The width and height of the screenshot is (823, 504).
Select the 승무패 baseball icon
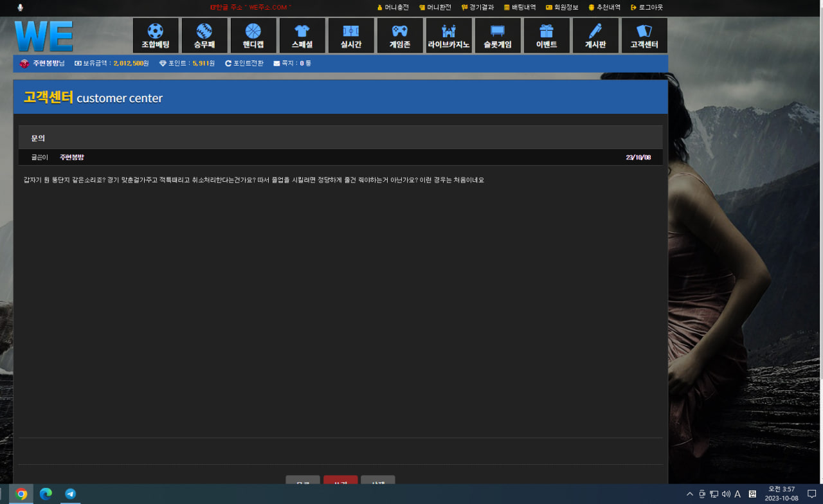tap(204, 31)
